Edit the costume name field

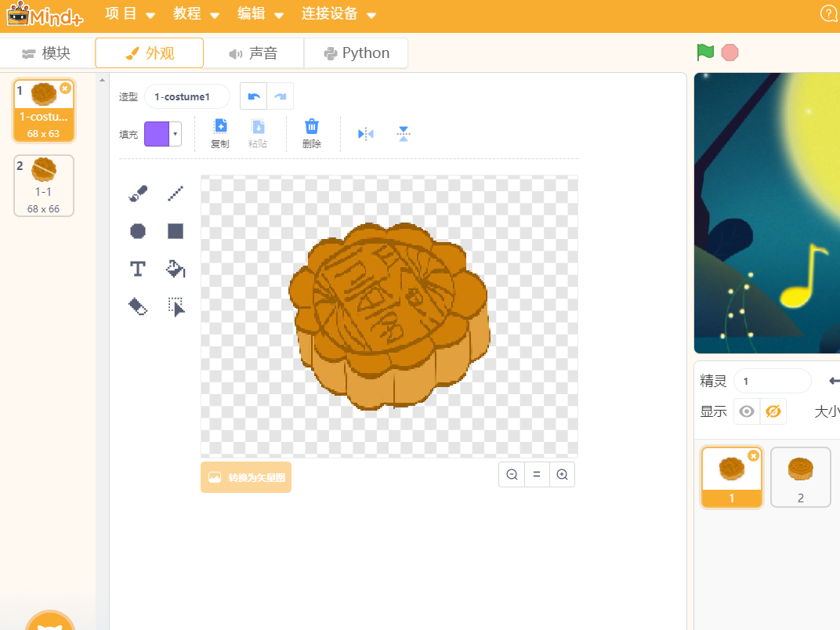187,97
